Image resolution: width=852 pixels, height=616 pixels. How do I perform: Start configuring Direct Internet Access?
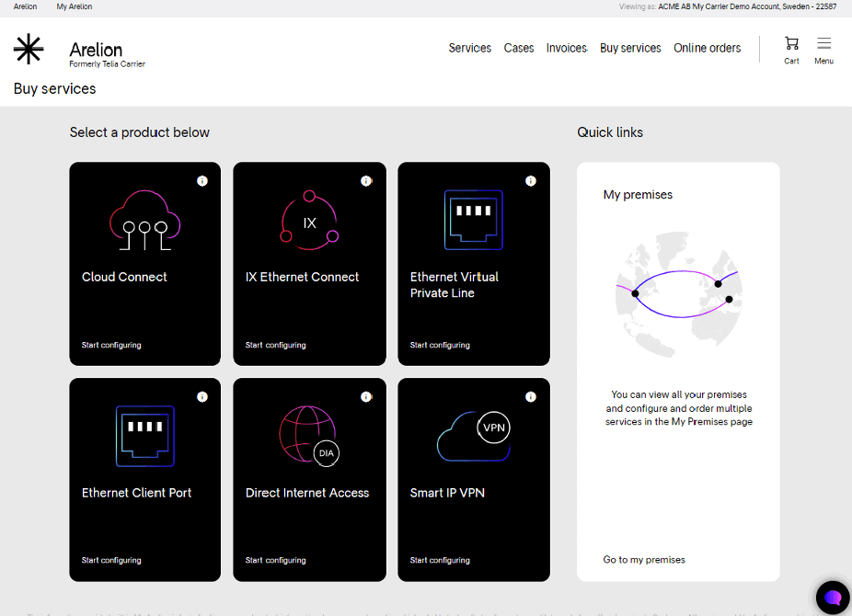coord(275,560)
